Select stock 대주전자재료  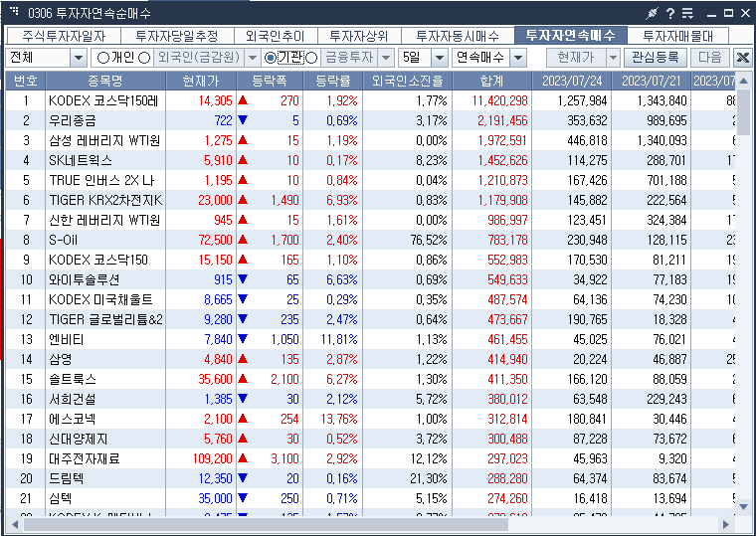(x=84, y=458)
